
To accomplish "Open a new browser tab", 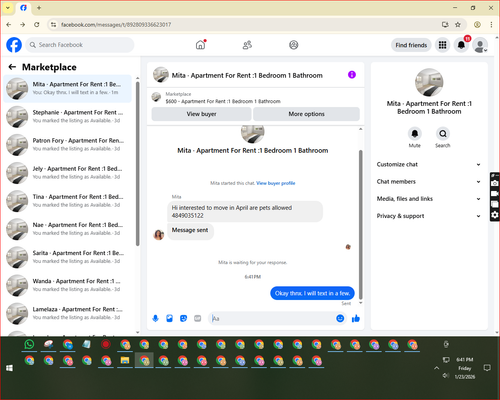I will [39, 8].
